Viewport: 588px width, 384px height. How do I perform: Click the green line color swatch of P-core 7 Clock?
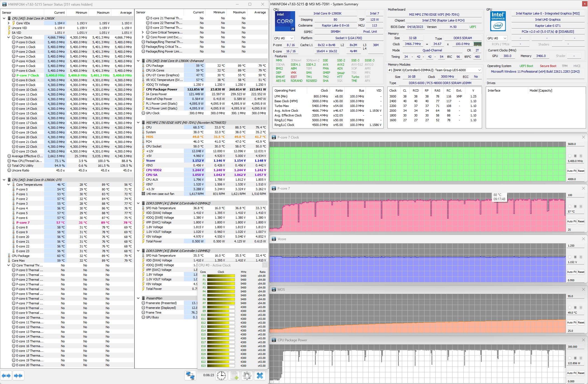[x=570, y=156]
